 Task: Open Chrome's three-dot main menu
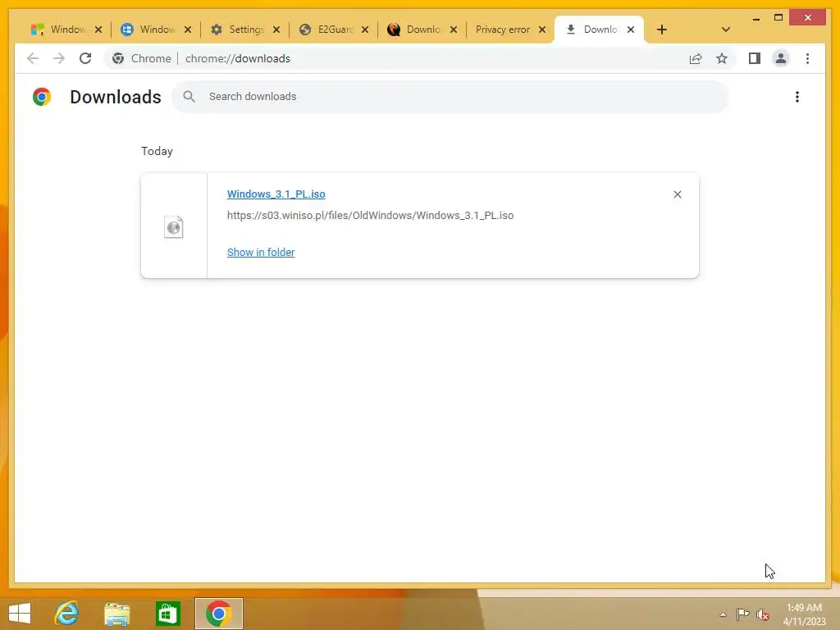807,58
